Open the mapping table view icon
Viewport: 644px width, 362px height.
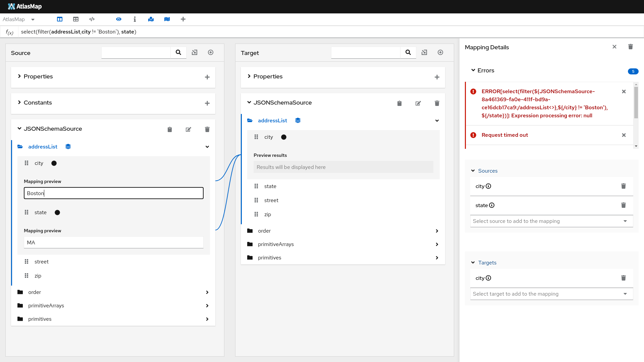(76, 19)
